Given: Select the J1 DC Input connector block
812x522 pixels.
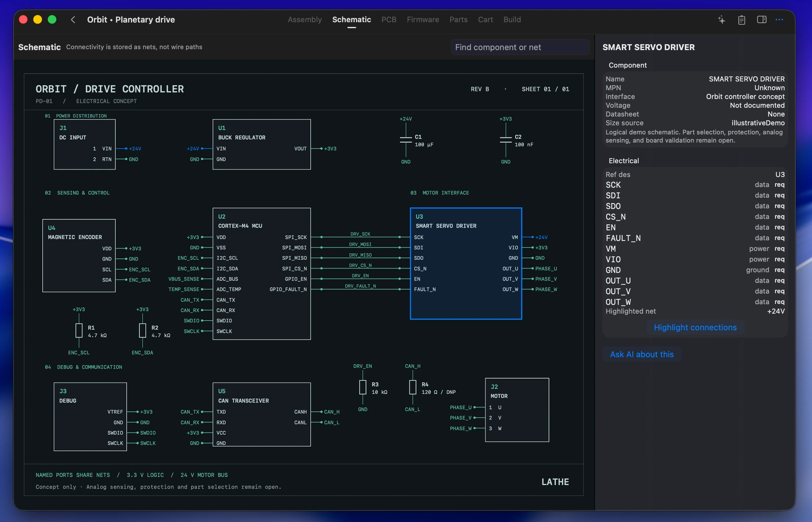Looking at the screenshot, I should 85,144.
